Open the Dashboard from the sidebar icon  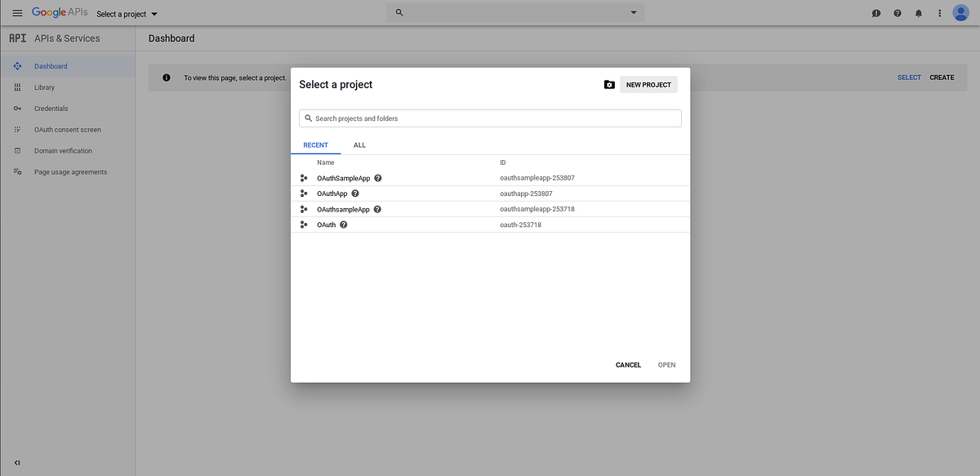click(17, 66)
